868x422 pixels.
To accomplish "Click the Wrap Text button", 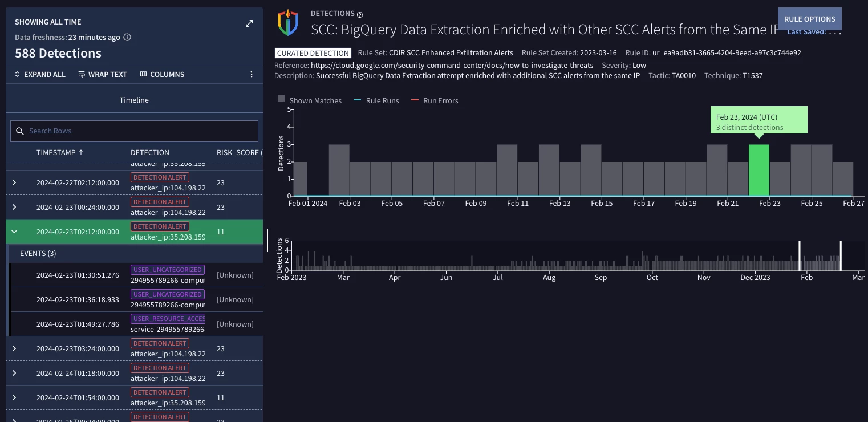I will [103, 74].
